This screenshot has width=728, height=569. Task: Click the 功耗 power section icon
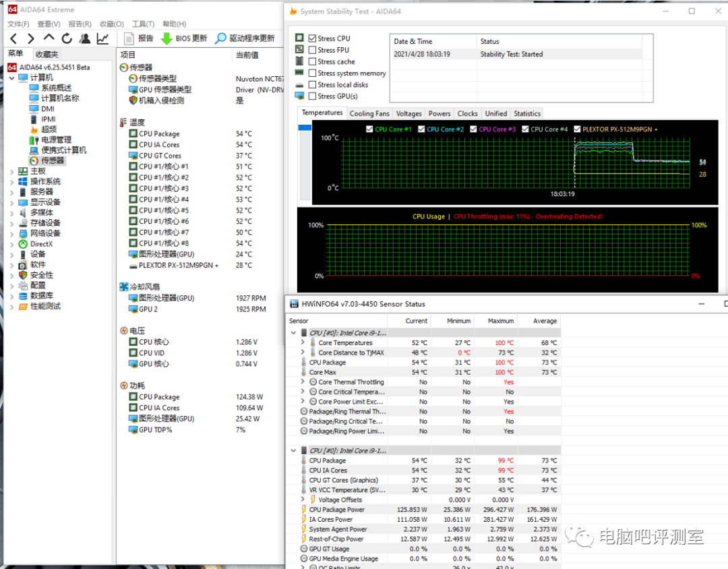(124, 386)
